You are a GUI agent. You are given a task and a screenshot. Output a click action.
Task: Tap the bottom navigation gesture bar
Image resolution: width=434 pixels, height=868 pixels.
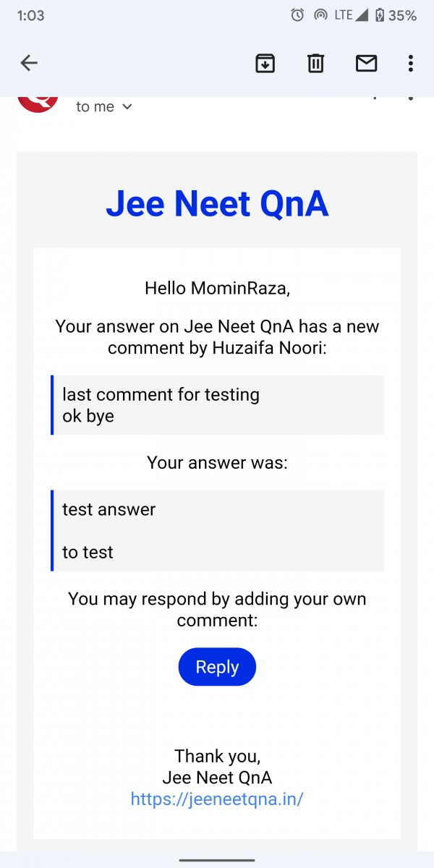(x=217, y=860)
